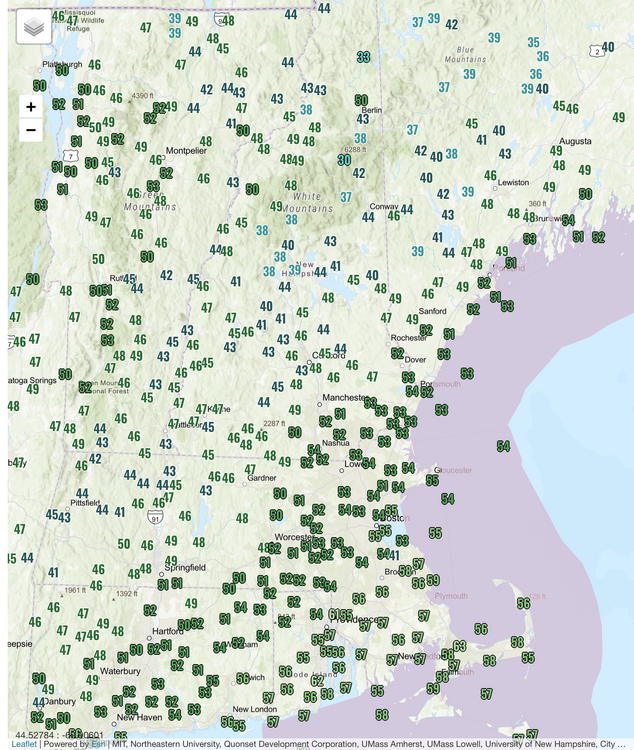Select the 47 marker beside Missisquoi Wildlife Refuge
The image size is (634, 750).
[72, 21]
